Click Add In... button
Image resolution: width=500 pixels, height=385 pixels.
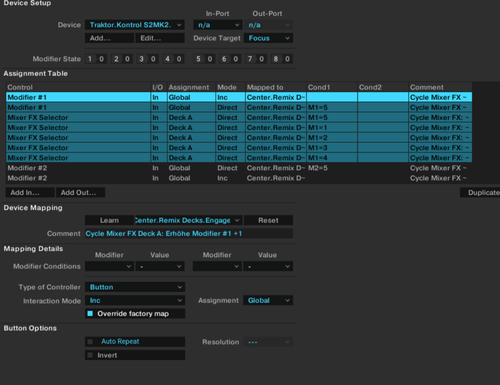30,192
